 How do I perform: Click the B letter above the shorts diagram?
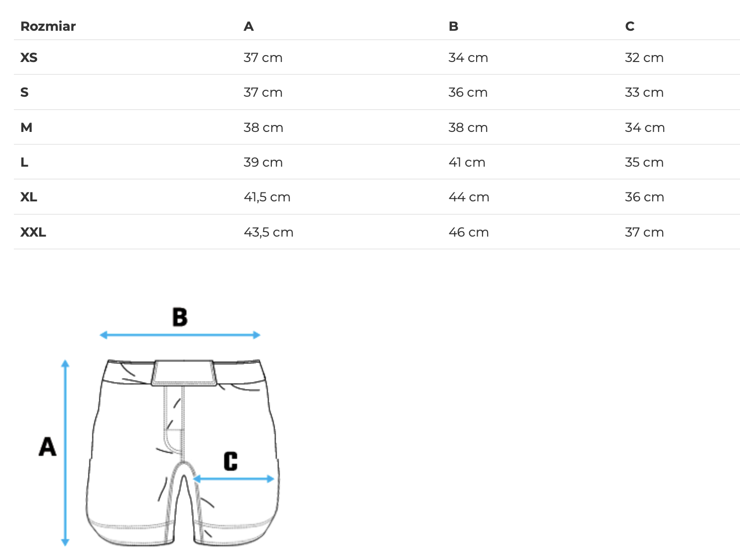click(x=180, y=317)
